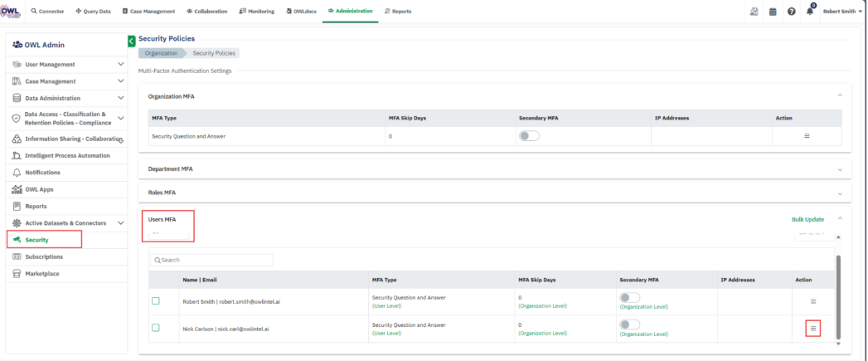
Task: Click the help question mark icon
Action: (x=792, y=12)
